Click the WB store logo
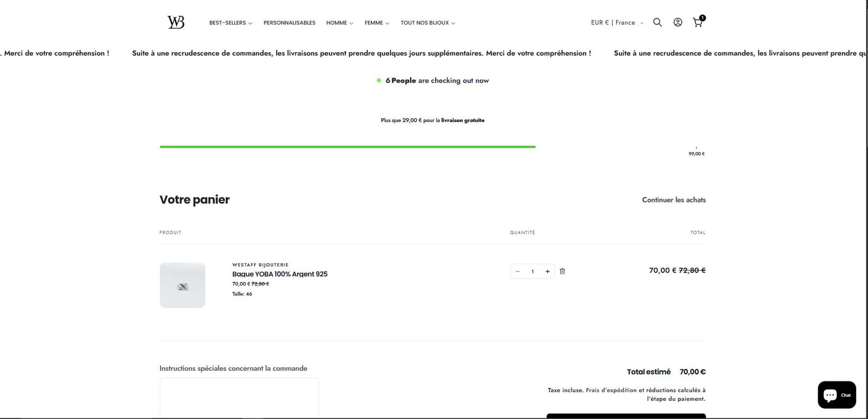The width and height of the screenshot is (868, 419). [x=176, y=22]
